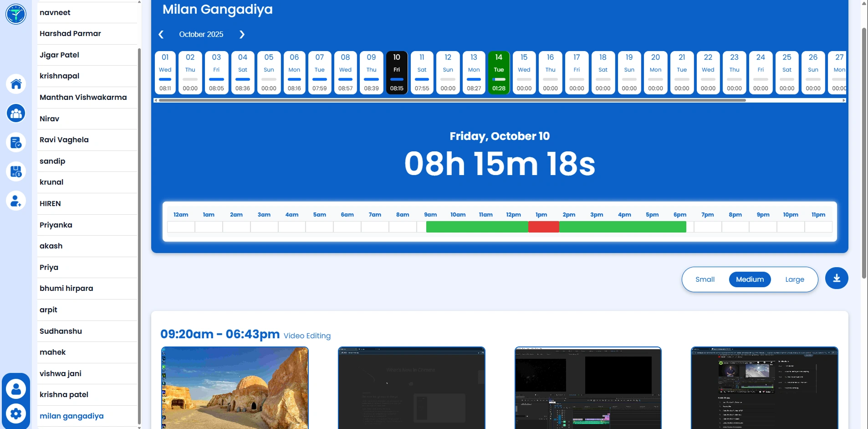Download screenshots using the download arrow button
Image resolution: width=868 pixels, height=429 pixels.
836,278
